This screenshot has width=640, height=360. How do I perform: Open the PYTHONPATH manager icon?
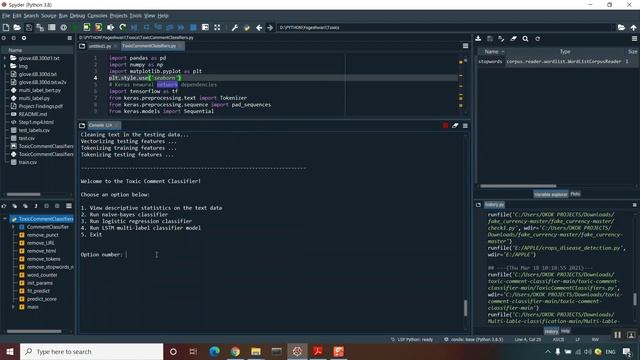click(247, 27)
